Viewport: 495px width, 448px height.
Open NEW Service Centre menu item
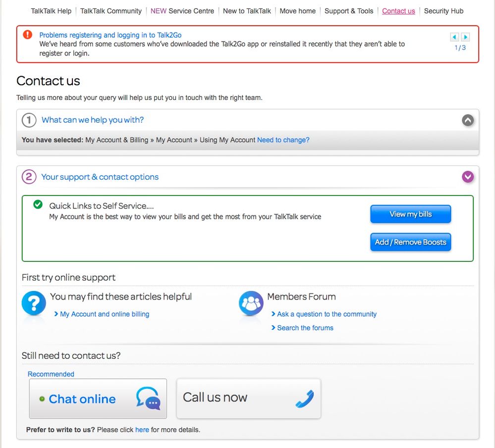(182, 11)
